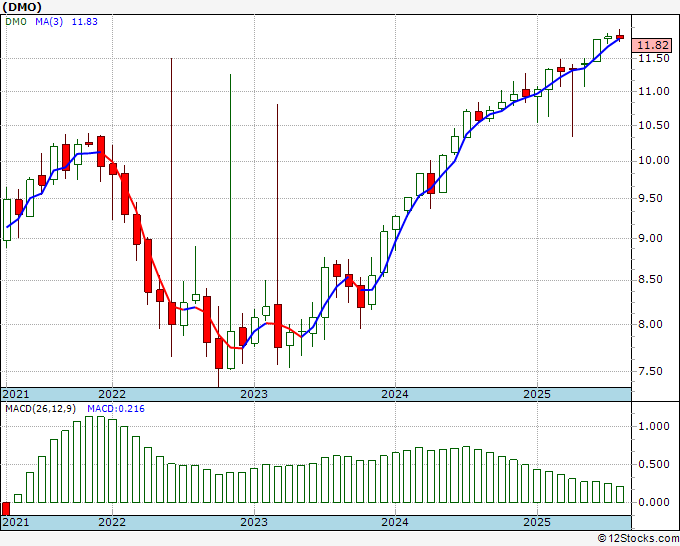The width and height of the screenshot is (680, 546).
Task: Click 2025 on the price chart timeline
Action: 537,394
